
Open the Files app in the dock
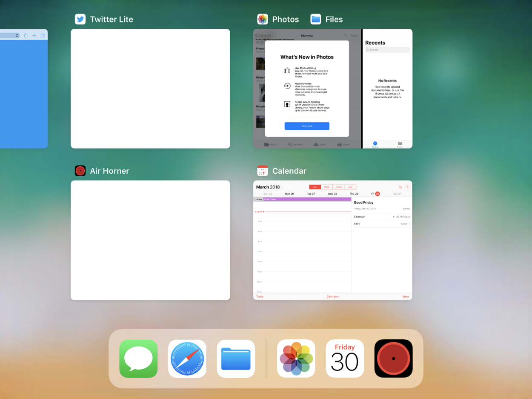point(236,359)
